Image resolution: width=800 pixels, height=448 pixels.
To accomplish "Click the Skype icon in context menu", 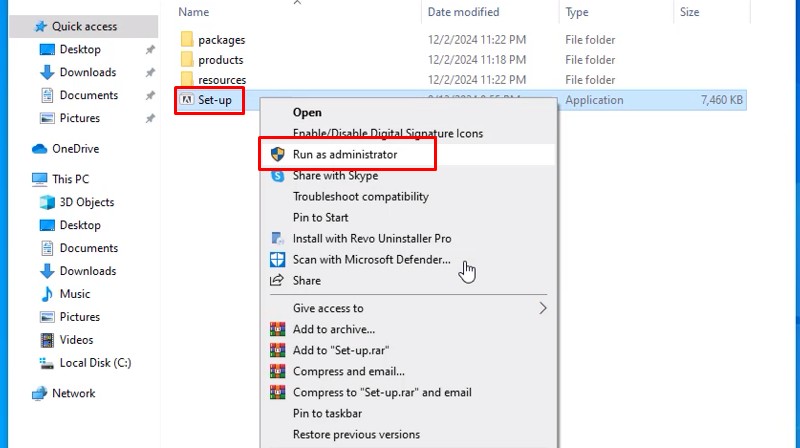I will point(277,176).
